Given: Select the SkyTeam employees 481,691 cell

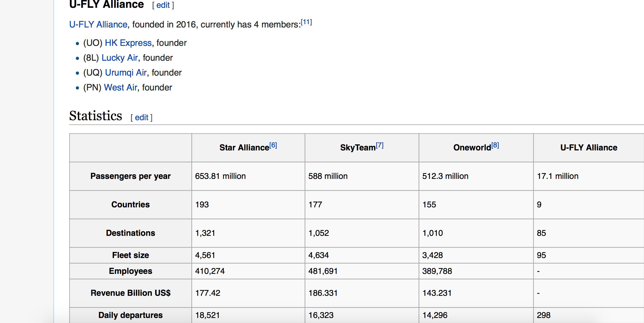Looking at the screenshot, I should coord(323,271).
